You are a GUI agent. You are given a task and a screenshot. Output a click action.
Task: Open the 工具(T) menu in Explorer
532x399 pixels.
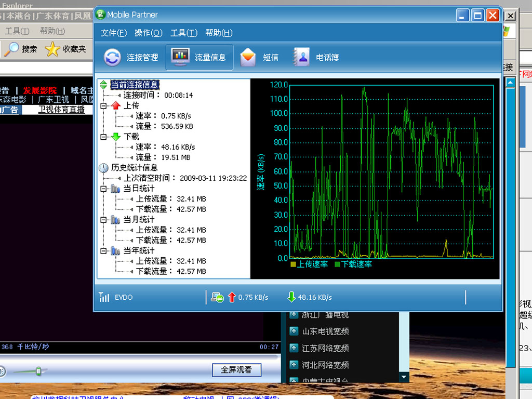(x=17, y=31)
